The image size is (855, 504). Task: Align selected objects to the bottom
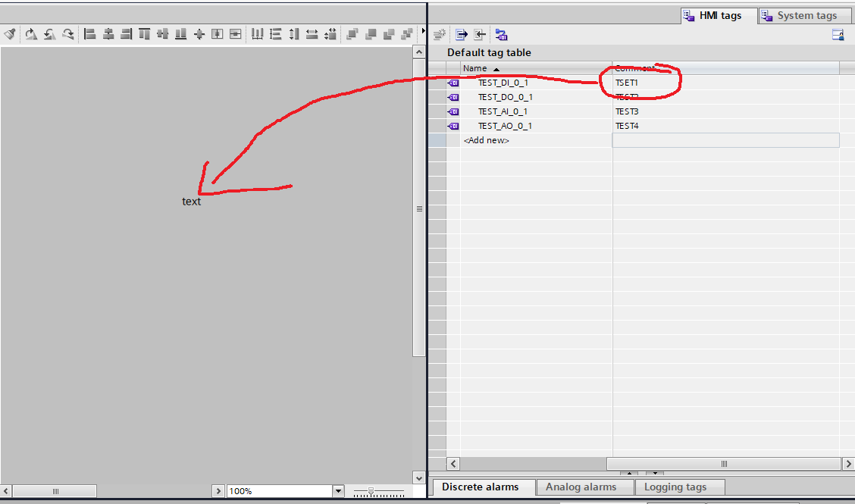[x=180, y=34]
